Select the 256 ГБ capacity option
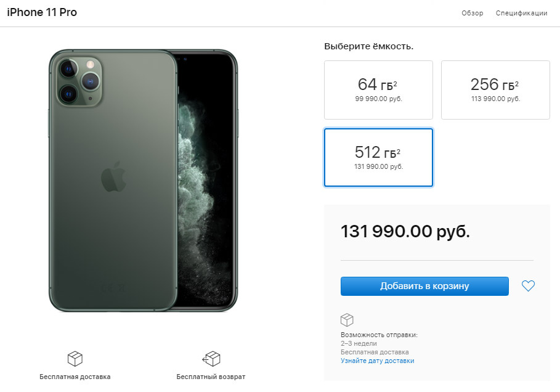This screenshot has height=392, width=560. coord(495,90)
